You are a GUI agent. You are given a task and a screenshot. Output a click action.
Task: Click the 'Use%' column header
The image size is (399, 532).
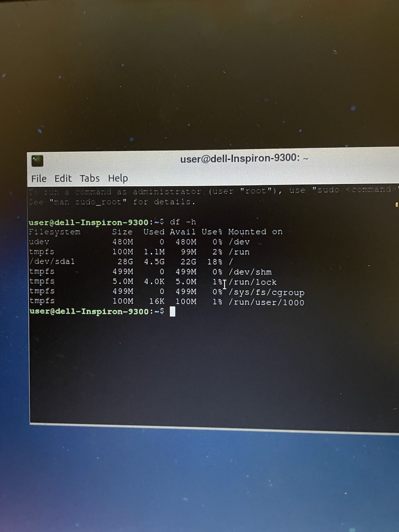tap(212, 232)
